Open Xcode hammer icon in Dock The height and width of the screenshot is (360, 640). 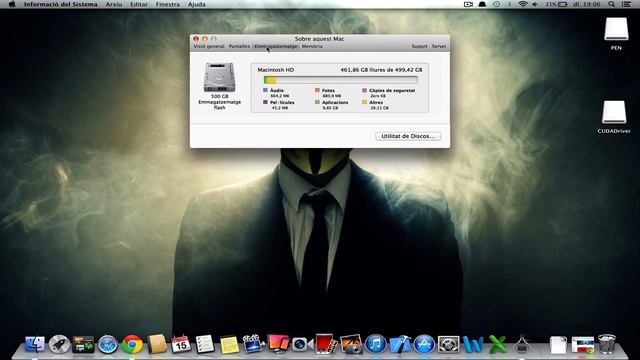(x=400, y=344)
